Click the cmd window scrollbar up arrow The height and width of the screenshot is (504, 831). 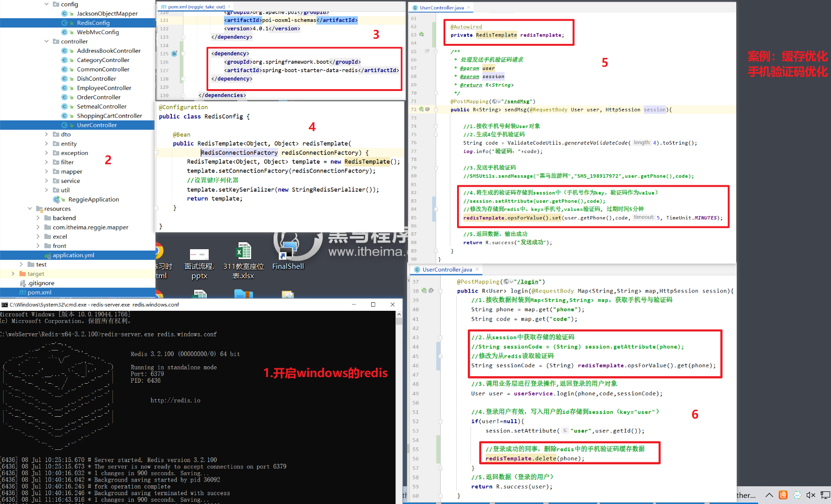pos(399,315)
